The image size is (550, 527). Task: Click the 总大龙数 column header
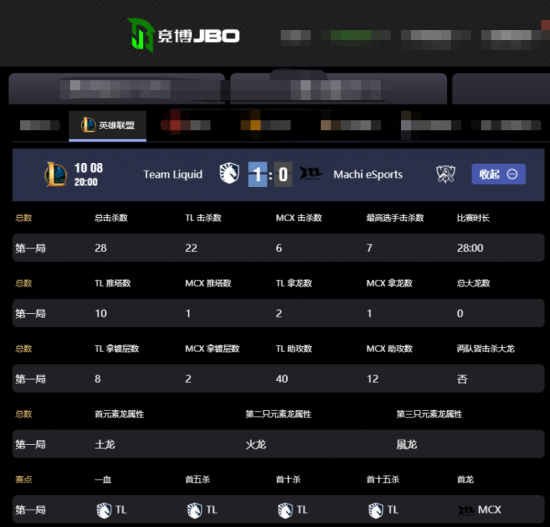coord(473,283)
